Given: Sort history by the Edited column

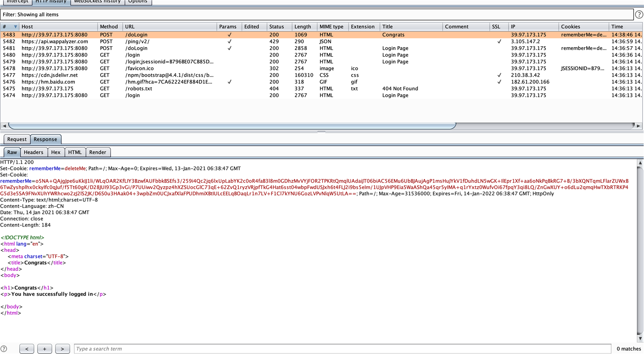Looking at the screenshot, I should 254,27.
